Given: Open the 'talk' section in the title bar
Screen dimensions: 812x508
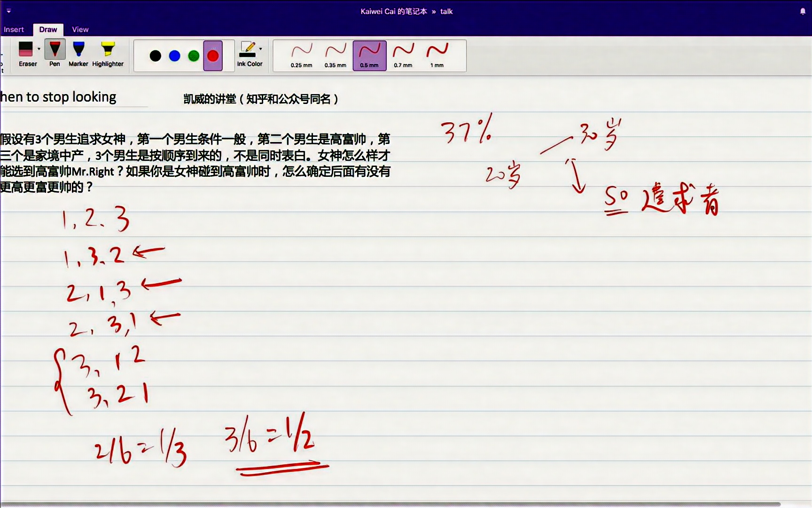Looking at the screenshot, I should [x=446, y=11].
